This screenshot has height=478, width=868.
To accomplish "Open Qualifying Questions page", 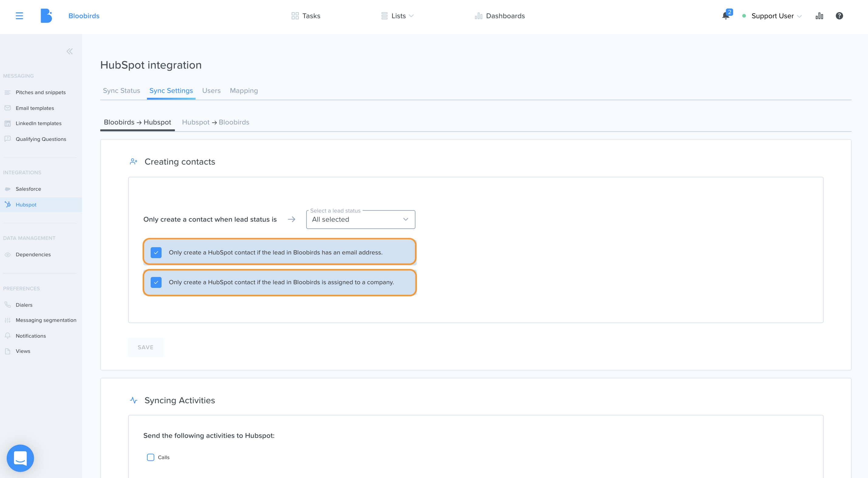I will [41, 139].
